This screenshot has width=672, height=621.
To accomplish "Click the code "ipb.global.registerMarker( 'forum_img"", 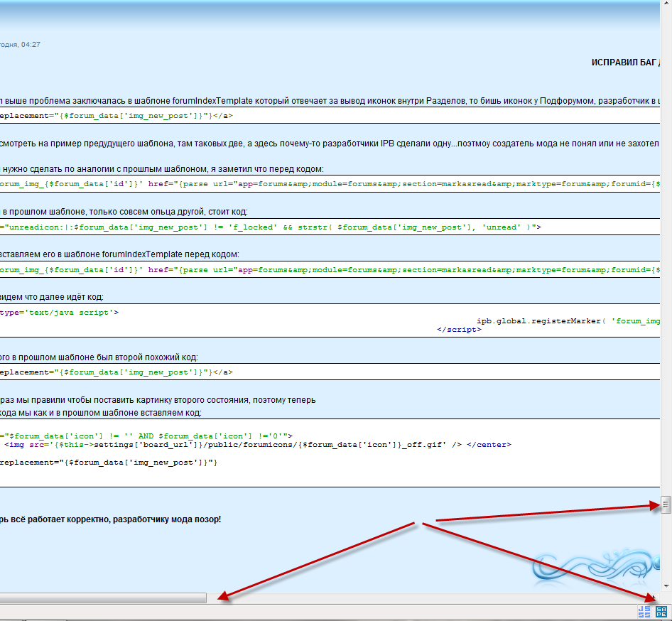I will [568, 321].
